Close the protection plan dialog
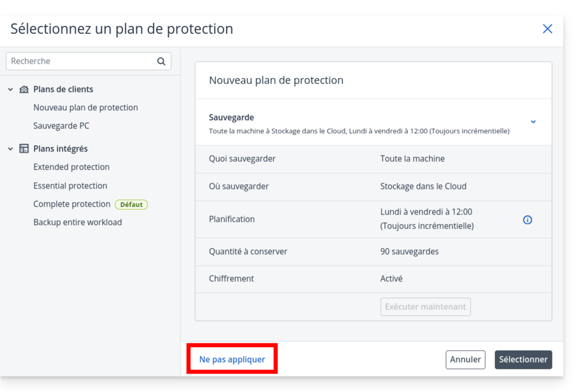This screenshot has width=579, height=392. coord(547,29)
